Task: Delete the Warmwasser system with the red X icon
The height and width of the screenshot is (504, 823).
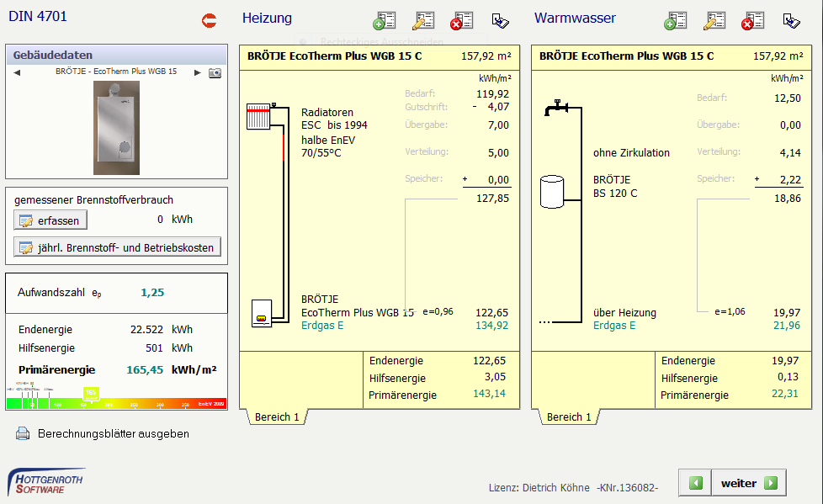Action: point(752,21)
